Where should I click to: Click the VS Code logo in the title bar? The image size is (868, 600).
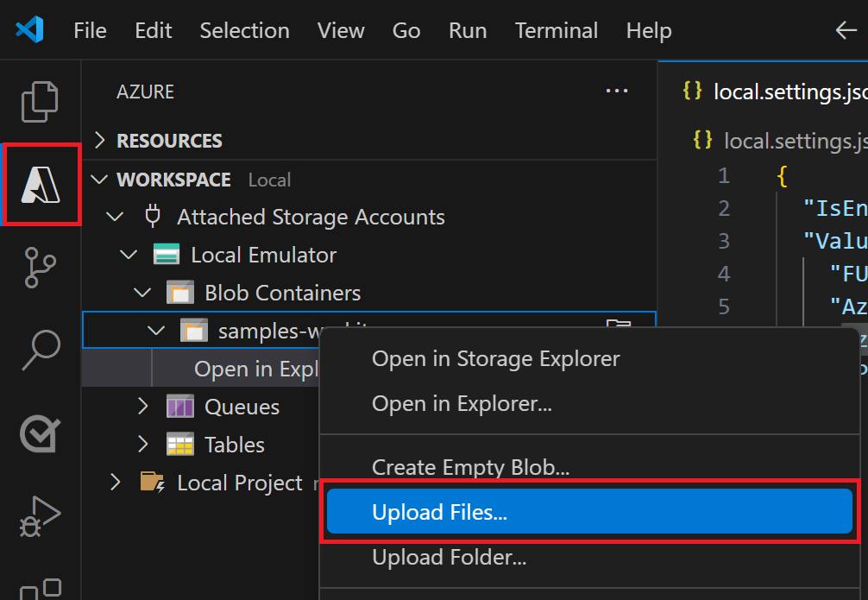(28, 29)
